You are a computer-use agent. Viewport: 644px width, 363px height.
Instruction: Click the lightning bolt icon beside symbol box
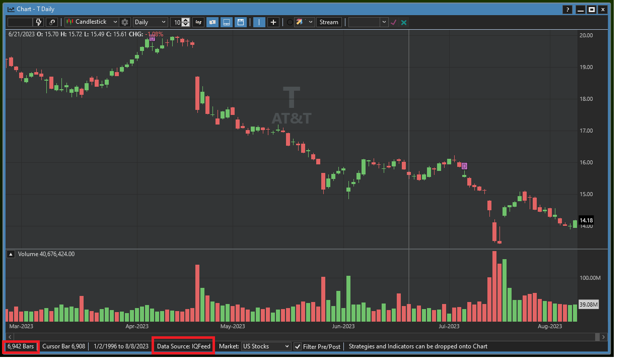(x=39, y=22)
